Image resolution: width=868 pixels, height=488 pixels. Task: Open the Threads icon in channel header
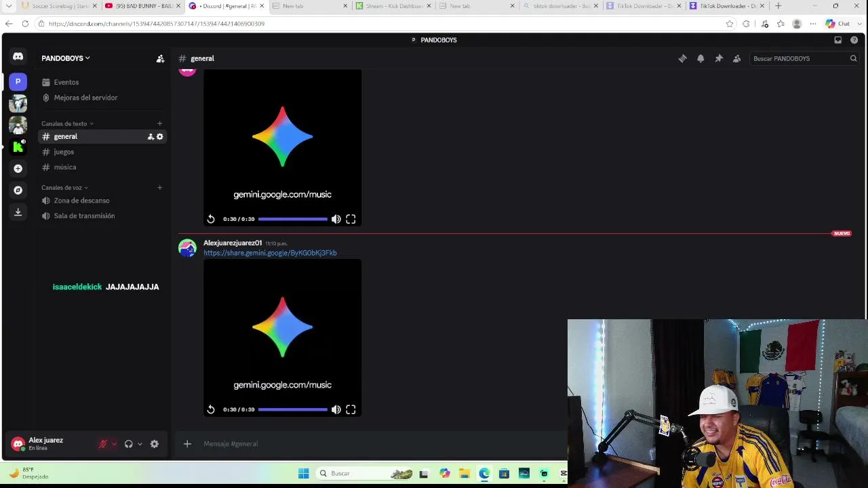point(683,59)
